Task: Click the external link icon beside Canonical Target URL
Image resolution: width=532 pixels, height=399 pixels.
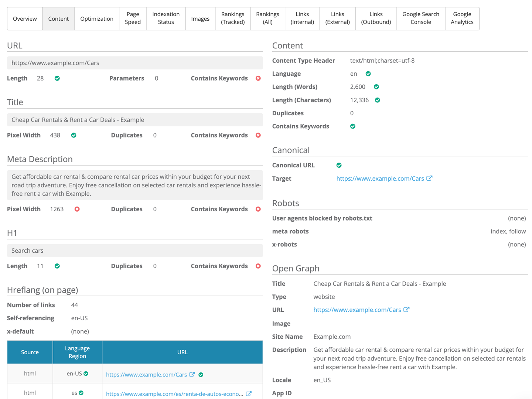Action: coord(429,178)
